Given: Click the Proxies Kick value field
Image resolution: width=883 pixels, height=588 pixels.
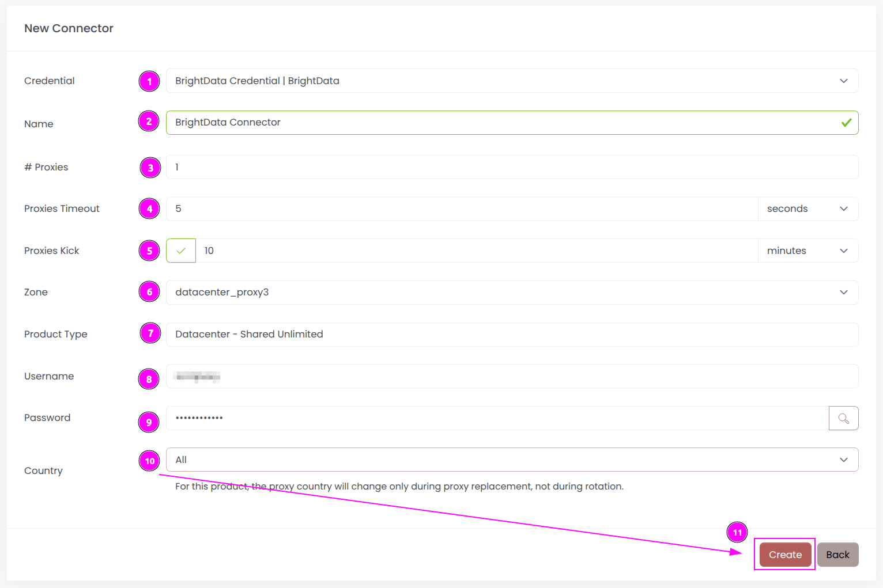Looking at the screenshot, I should (477, 251).
